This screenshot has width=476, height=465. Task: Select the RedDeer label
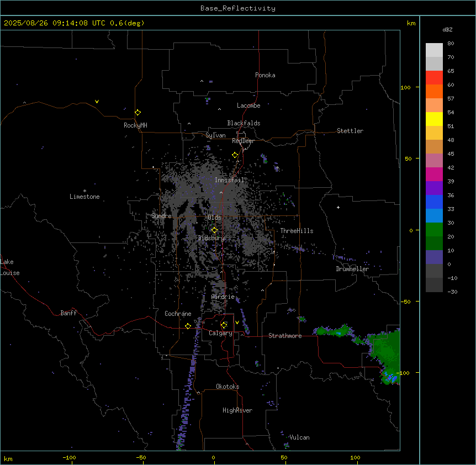(243, 141)
